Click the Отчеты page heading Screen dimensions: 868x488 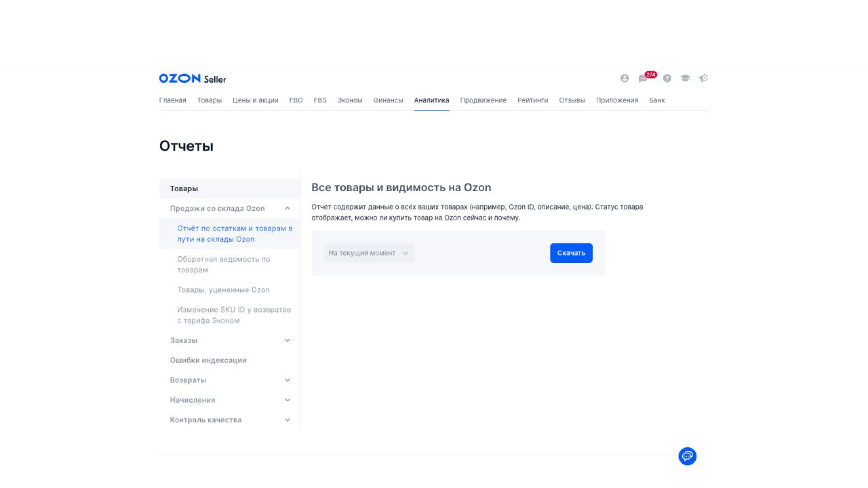point(186,146)
